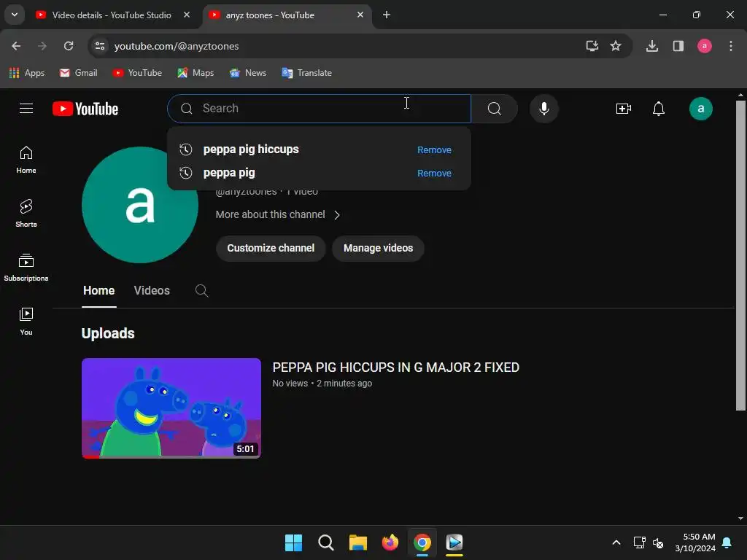The image size is (747, 560).
Task: Open the notifications bell
Action: click(x=659, y=109)
